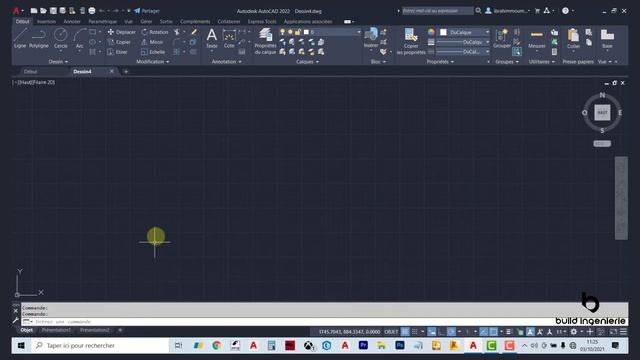The width and height of the screenshot is (640, 360).
Task: Select the Ligne drawing tool
Action: click(x=20, y=38)
